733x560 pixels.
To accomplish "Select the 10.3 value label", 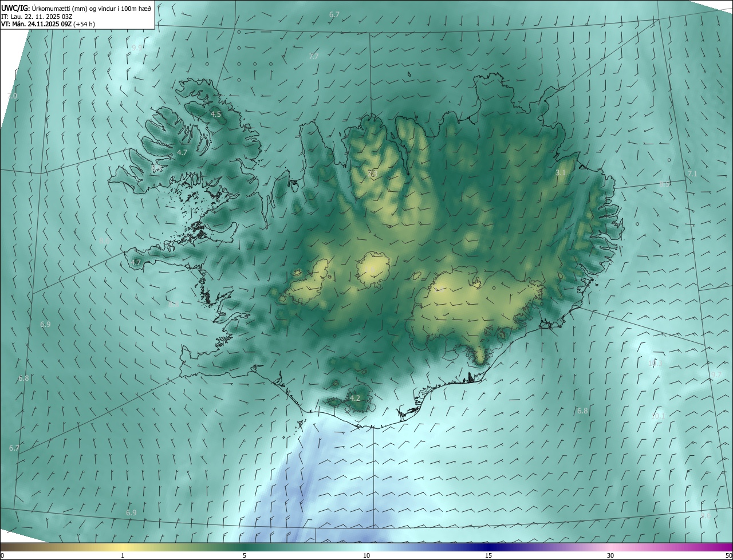I will coord(656,363).
